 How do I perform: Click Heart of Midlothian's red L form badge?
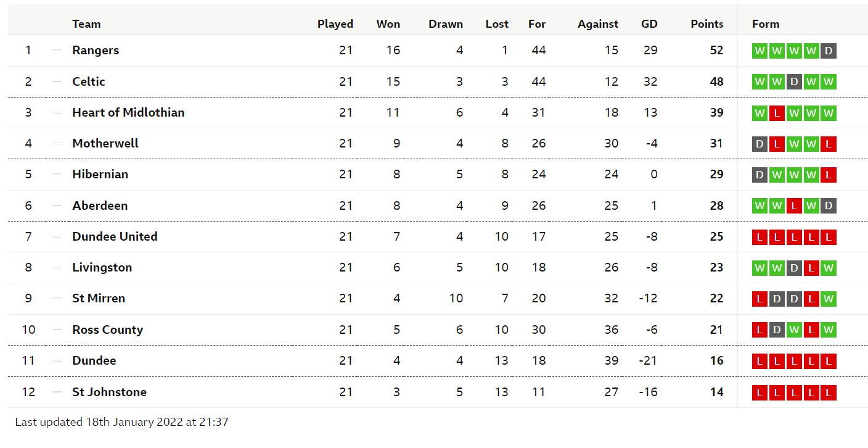coord(777,113)
